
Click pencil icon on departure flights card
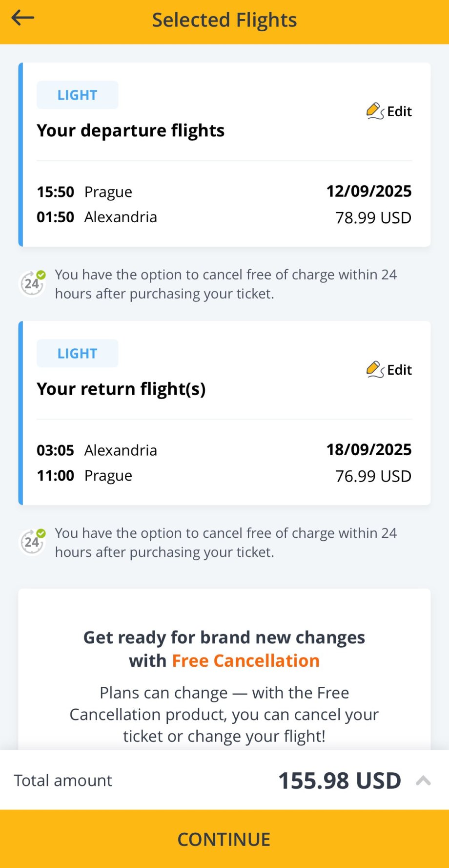coord(374,111)
